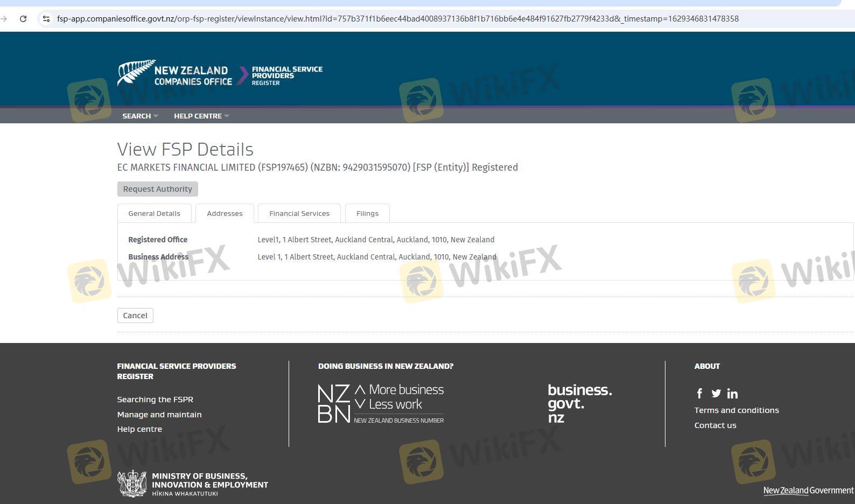Open the LinkedIn icon in footer
This screenshot has height=504, width=855.
(x=732, y=394)
